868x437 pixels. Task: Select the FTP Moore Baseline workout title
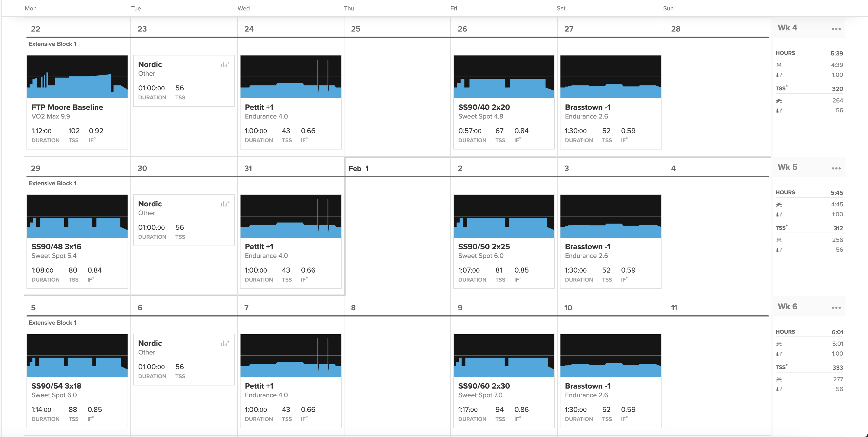pos(67,107)
